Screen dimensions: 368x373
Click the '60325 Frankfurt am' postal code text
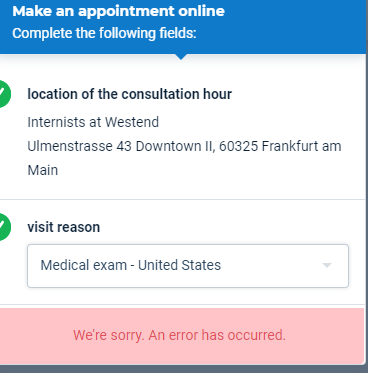[280, 146]
